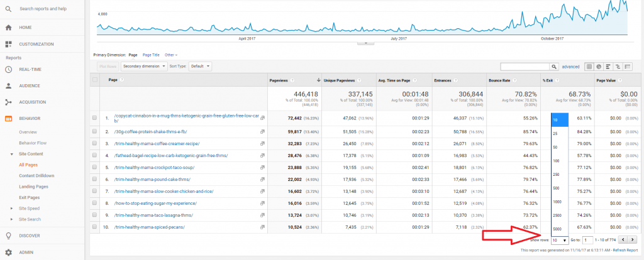Check row 5 crockpot-taco-soup checkbox
644x260 pixels.
click(94, 167)
